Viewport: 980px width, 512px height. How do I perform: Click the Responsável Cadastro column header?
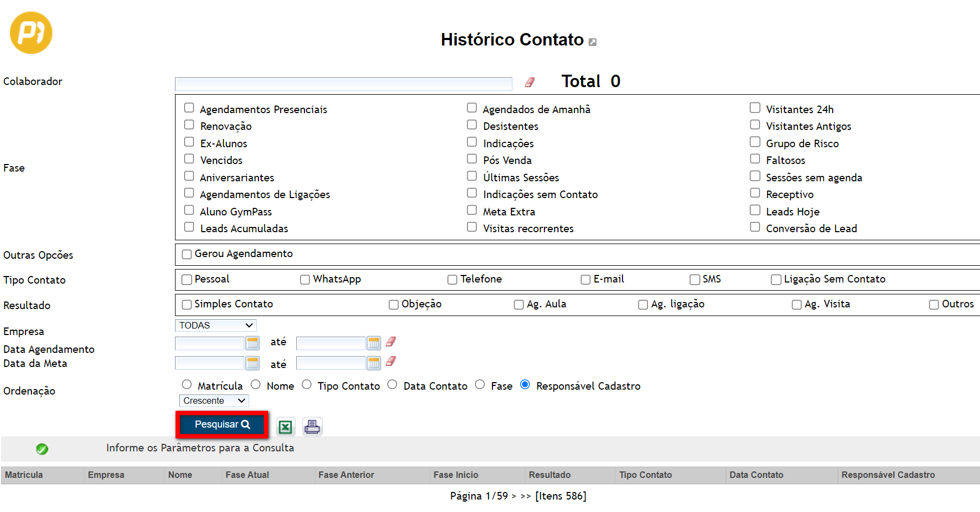tap(888, 475)
